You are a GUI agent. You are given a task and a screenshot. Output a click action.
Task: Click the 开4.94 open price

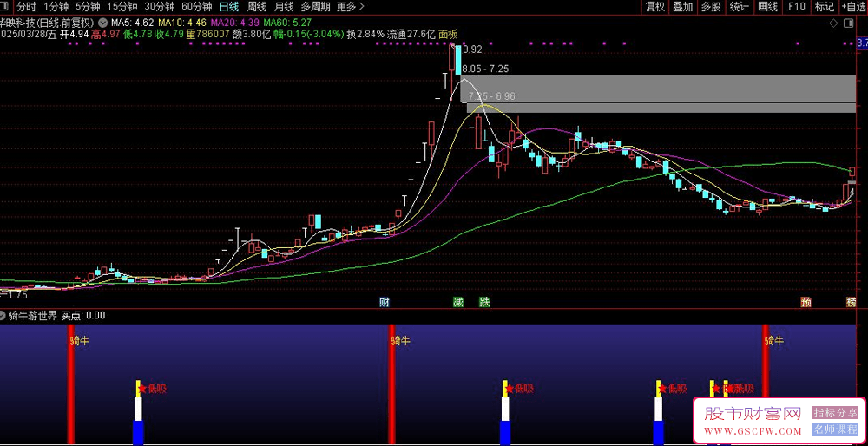pyautogui.click(x=74, y=35)
